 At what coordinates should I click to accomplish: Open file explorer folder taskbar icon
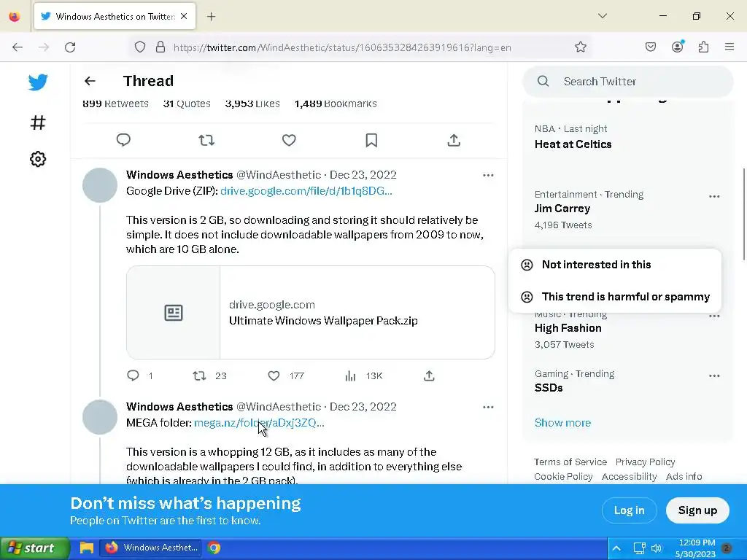86,548
